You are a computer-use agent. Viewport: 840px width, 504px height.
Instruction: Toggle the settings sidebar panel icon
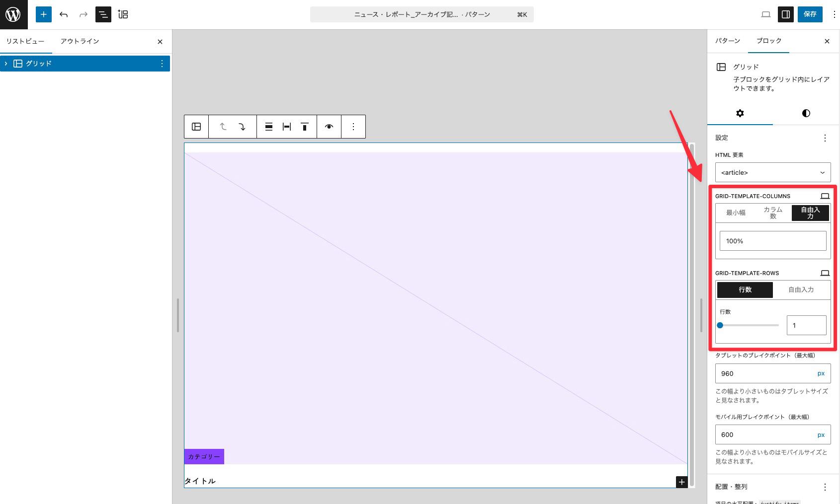point(785,14)
